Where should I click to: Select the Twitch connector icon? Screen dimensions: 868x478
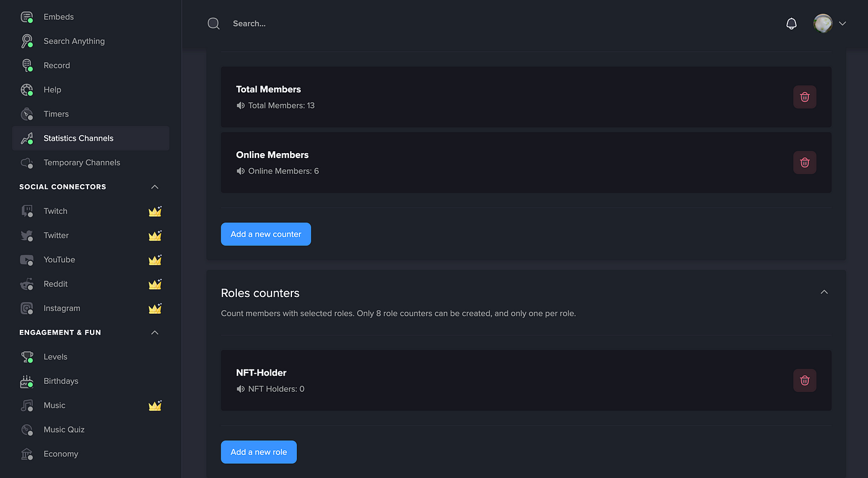pos(27,211)
